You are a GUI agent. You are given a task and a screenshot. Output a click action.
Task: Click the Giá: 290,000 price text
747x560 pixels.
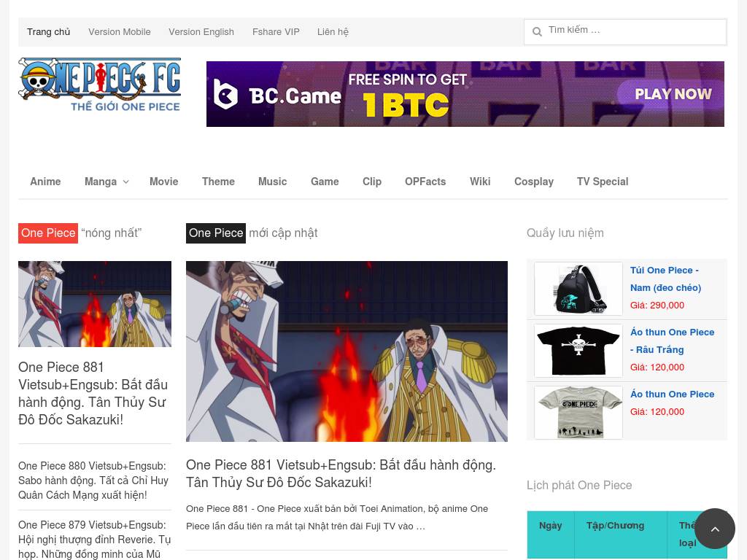657,306
